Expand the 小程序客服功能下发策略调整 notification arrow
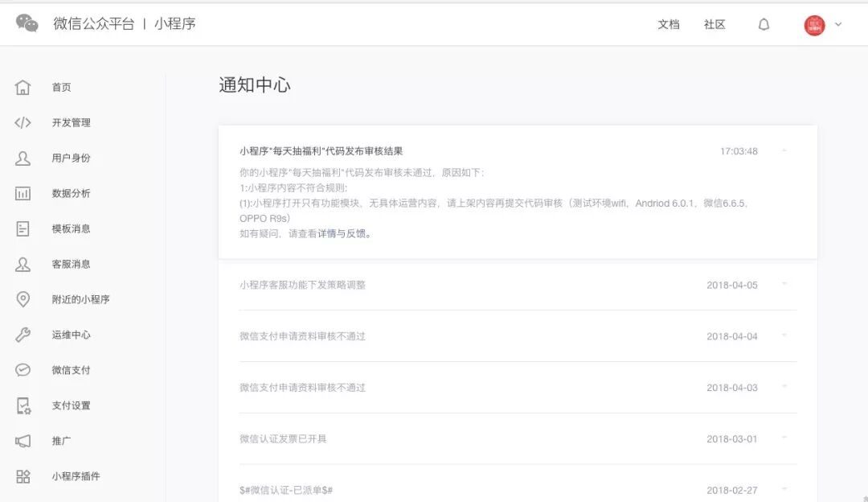 (784, 284)
